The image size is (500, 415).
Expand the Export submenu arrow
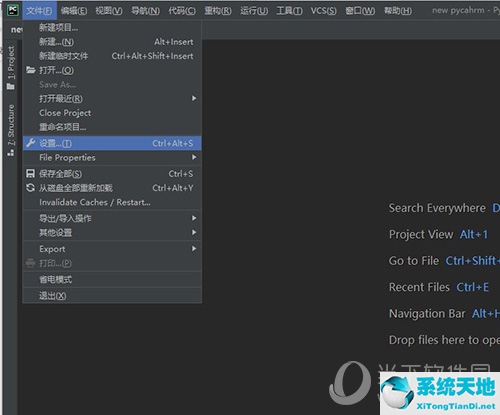point(194,249)
